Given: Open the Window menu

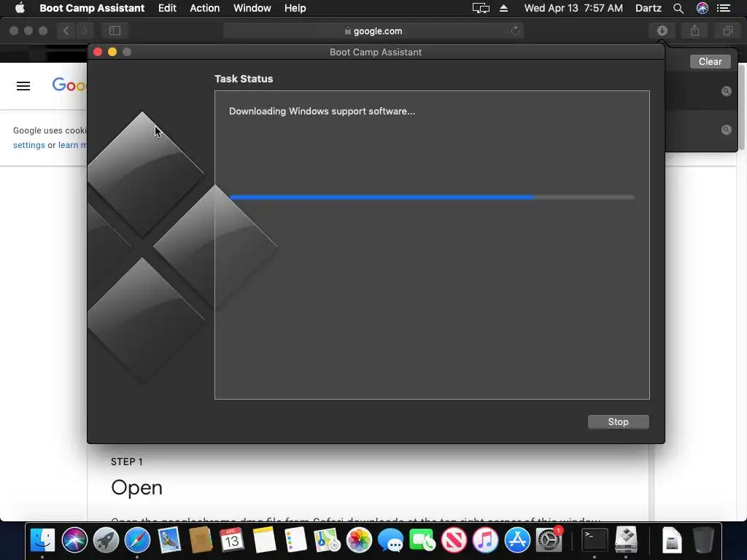Looking at the screenshot, I should pyautogui.click(x=252, y=8).
